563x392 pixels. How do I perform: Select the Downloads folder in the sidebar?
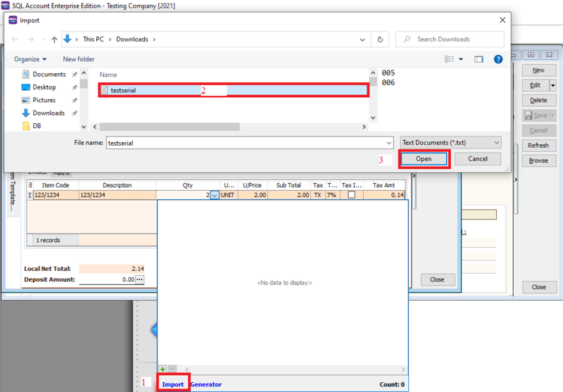click(x=48, y=113)
